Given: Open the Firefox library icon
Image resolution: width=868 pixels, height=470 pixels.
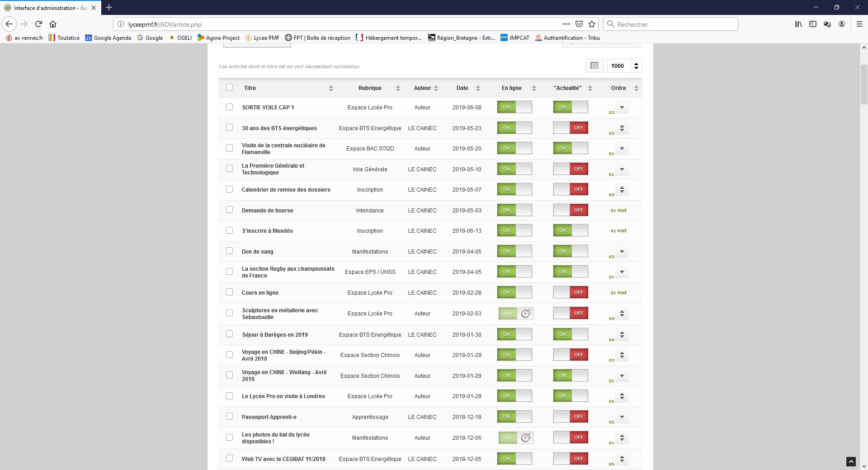Looking at the screenshot, I should coord(798,24).
